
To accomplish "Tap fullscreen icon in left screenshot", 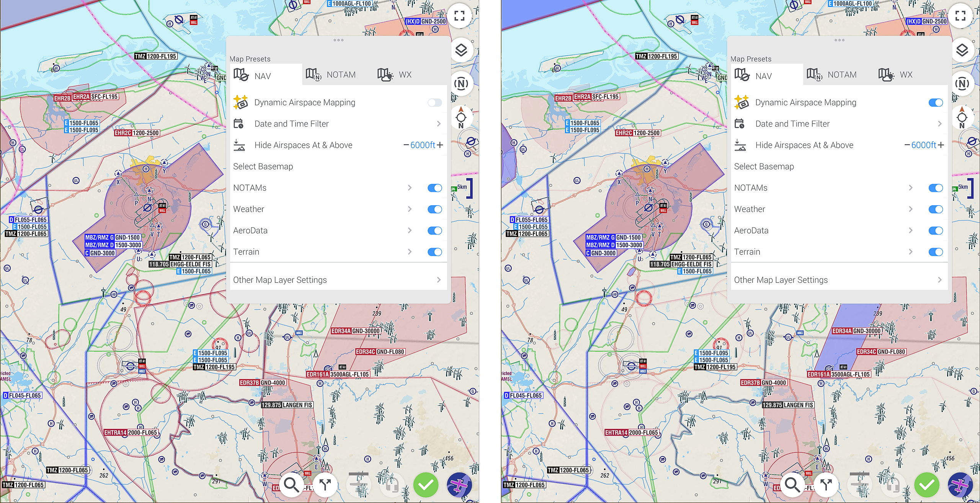I will coord(459,16).
